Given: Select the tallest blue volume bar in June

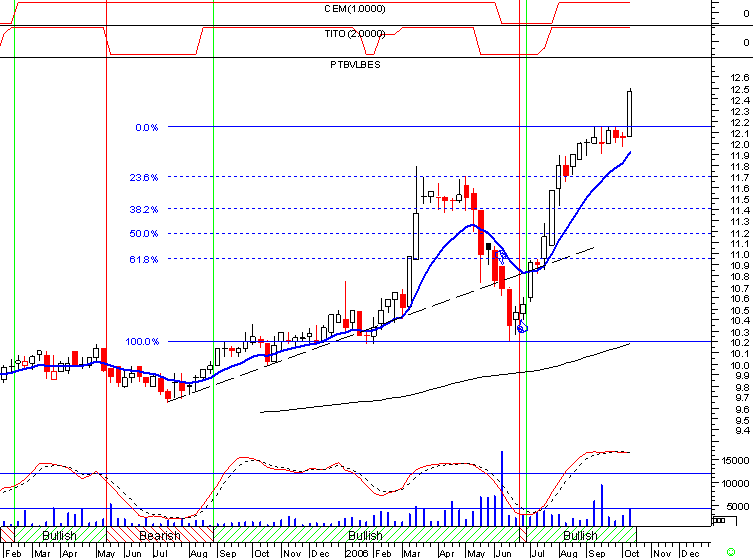Looking at the screenshot, I should click(x=502, y=488).
